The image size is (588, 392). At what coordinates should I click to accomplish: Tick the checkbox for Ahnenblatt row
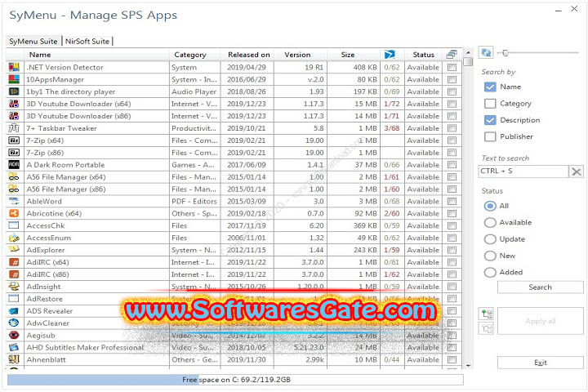(x=452, y=359)
